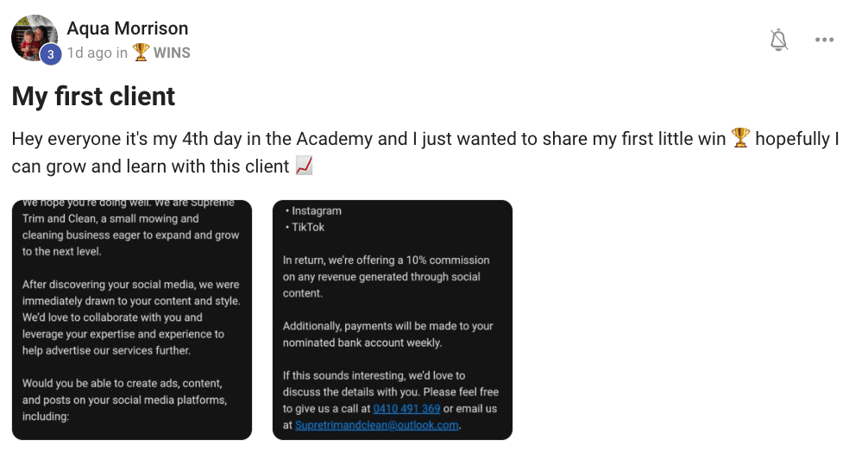This screenshot has width=868, height=452.
Task: Click the Instagram bullet in second image
Action: click(x=313, y=210)
